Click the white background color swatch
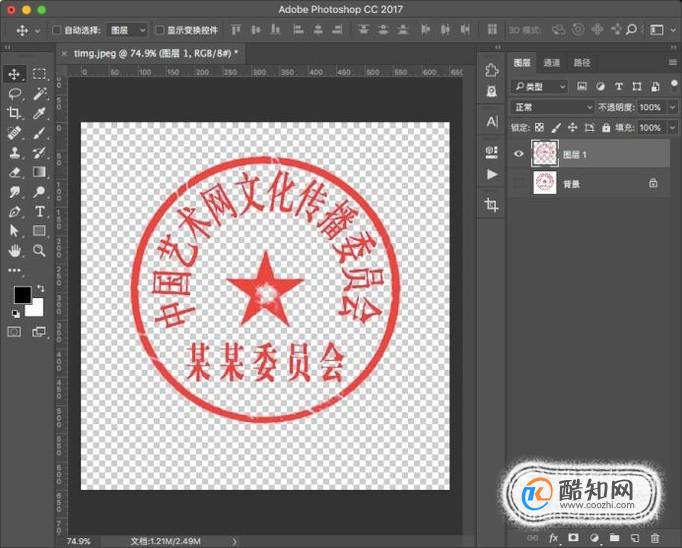 [x=37, y=310]
